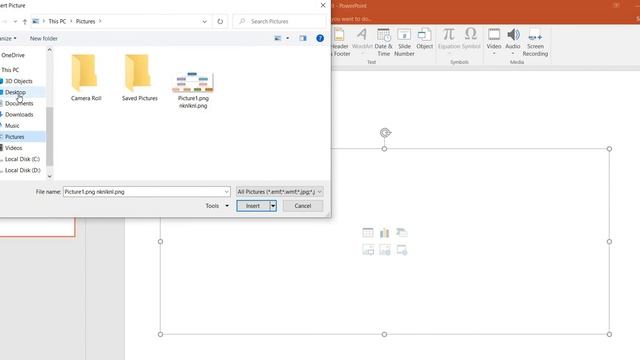The image size is (640, 360).
Task: Insert Equation from PowerPoint ribbon
Action: tap(449, 41)
